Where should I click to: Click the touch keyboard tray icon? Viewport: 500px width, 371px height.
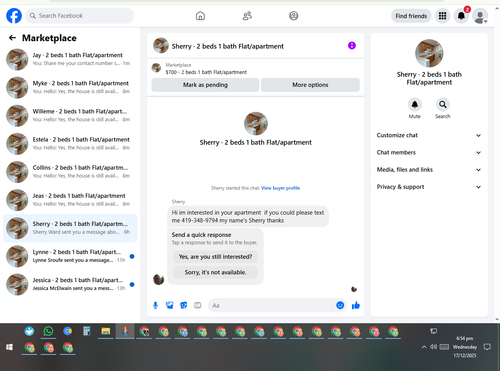click(x=444, y=347)
